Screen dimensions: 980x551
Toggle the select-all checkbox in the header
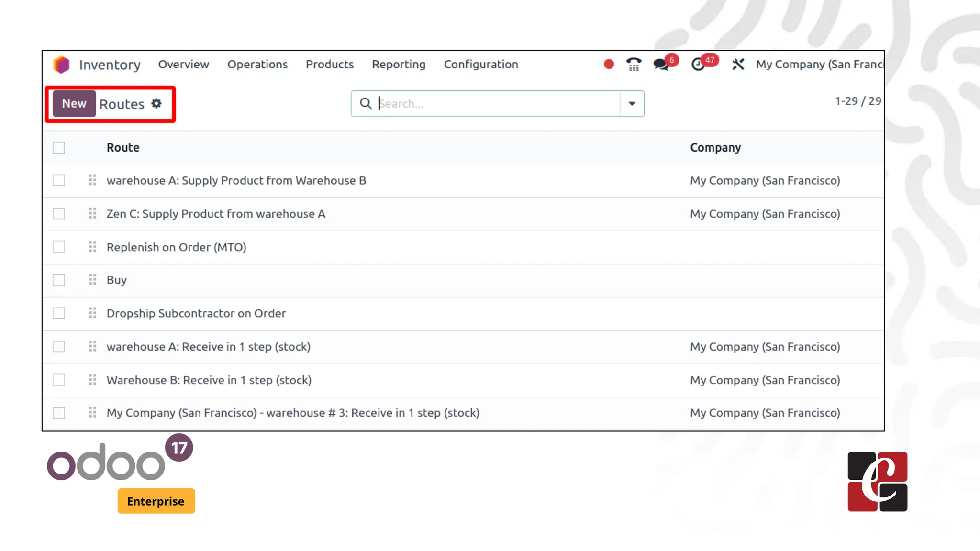point(59,148)
